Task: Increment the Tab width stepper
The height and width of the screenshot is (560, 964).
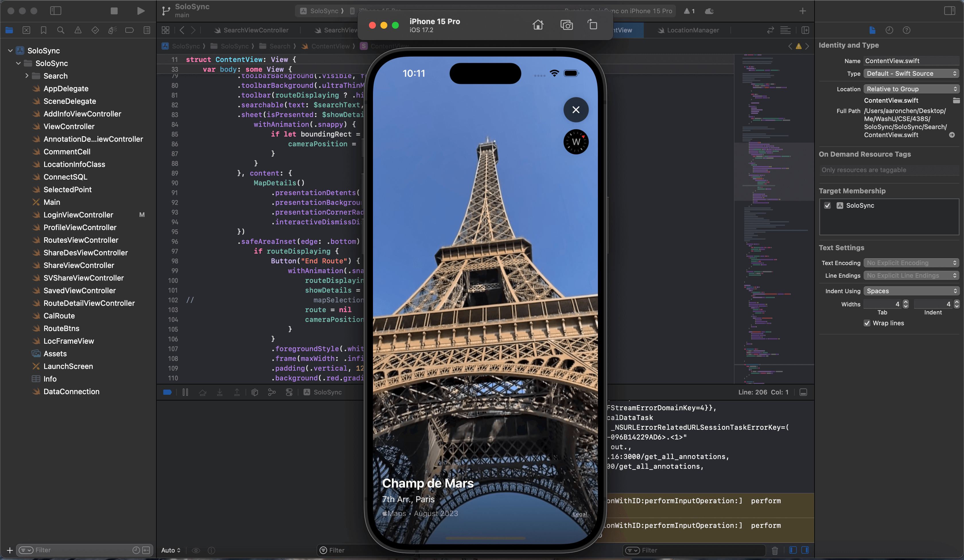Action: point(905,302)
